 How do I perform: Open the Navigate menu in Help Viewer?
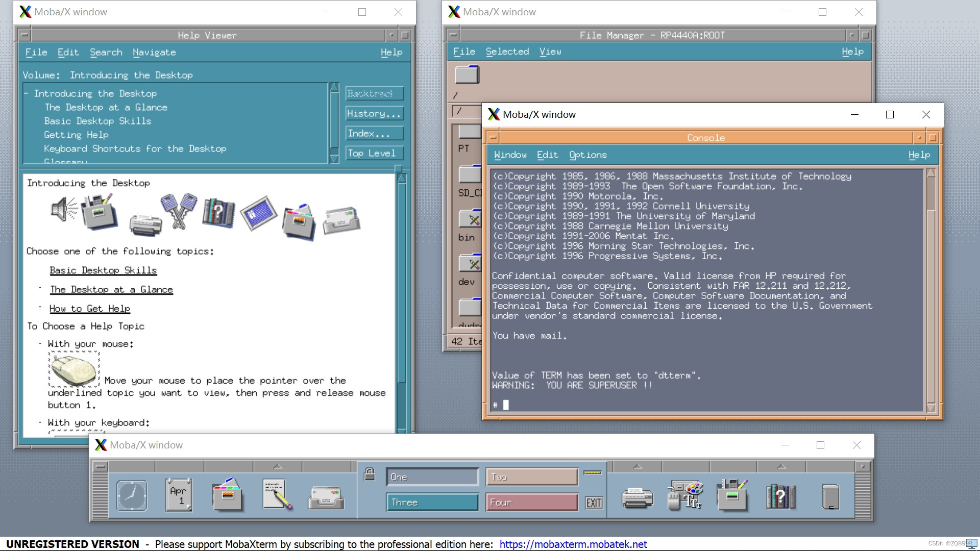click(154, 52)
